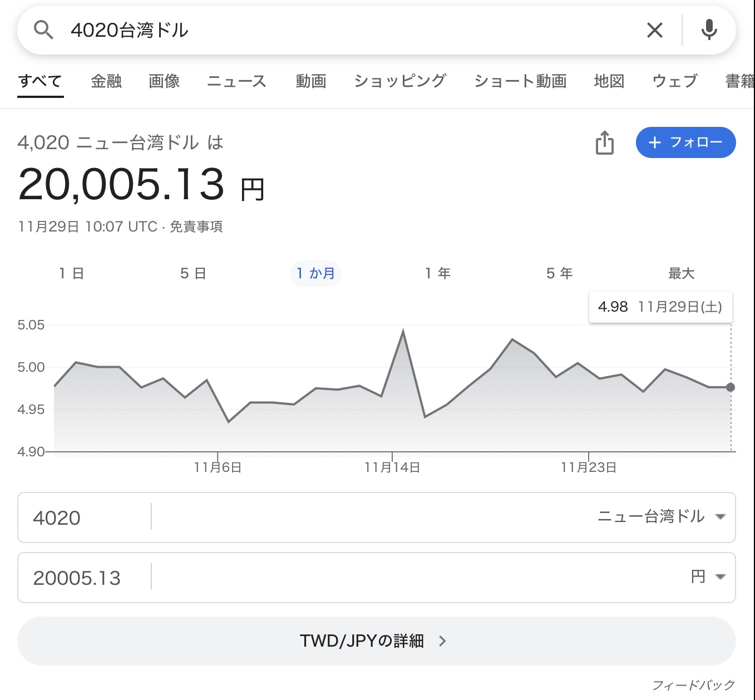Click the chart endpoint marker for 11月29日
755x700 pixels.
(x=731, y=387)
